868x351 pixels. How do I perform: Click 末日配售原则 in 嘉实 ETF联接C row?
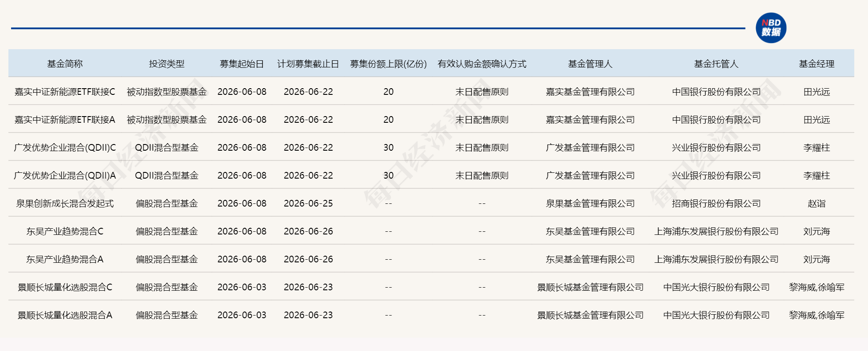(482, 92)
